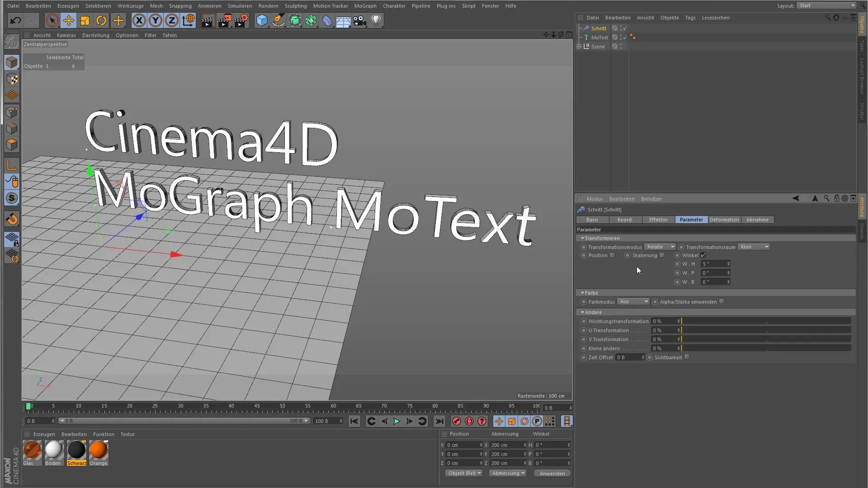868x488 pixels.
Task: Toggle world coordinate system icon
Action: [x=188, y=20]
